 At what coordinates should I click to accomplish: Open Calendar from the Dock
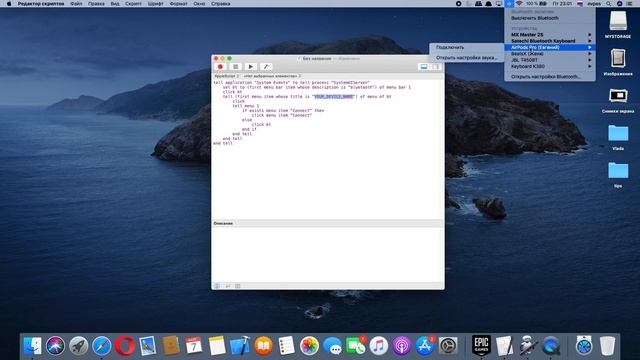pos(193,346)
